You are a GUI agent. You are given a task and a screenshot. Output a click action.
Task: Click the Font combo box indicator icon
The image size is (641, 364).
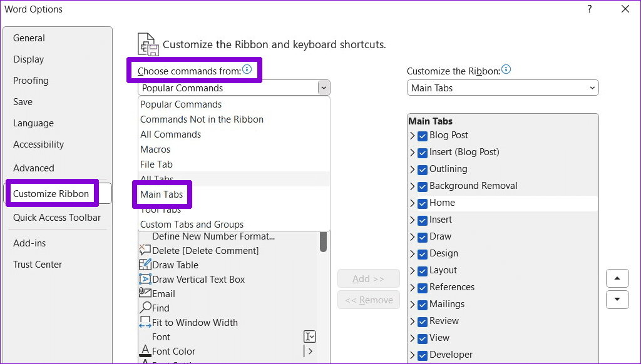click(x=310, y=336)
